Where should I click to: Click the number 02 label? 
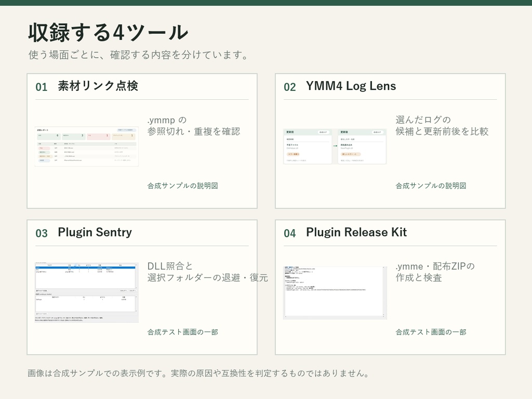tap(290, 87)
